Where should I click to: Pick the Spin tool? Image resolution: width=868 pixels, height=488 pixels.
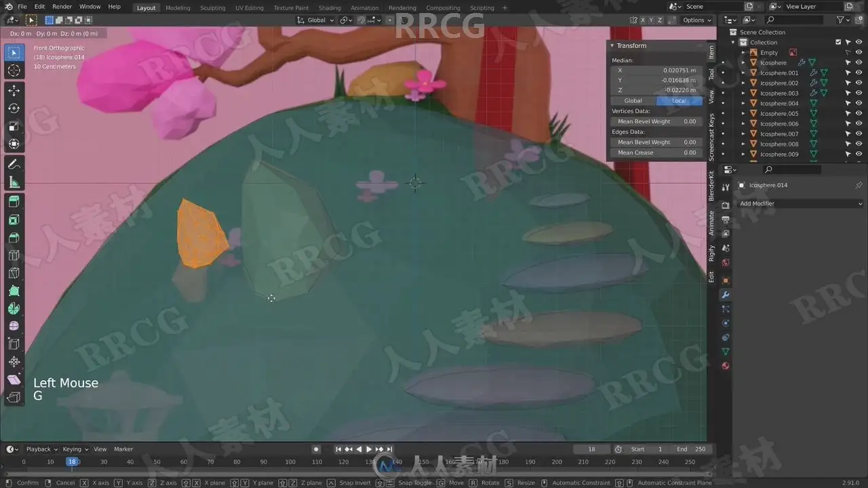(14, 308)
